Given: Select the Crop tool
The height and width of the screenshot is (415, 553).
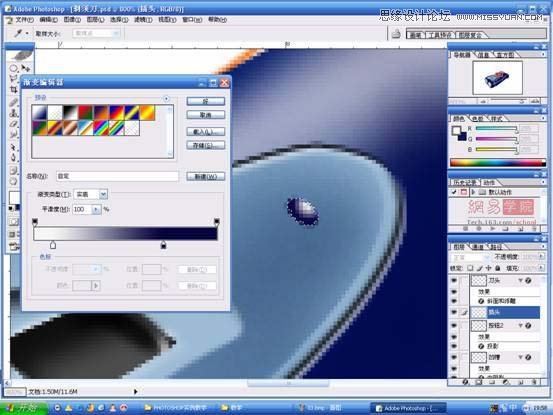Looking at the screenshot, I should (x=13, y=89).
